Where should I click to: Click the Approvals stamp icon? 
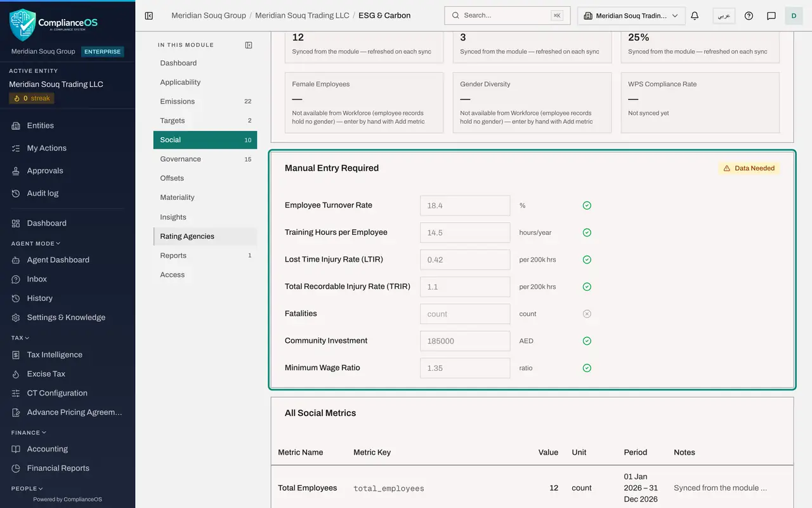[x=16, y=171]
